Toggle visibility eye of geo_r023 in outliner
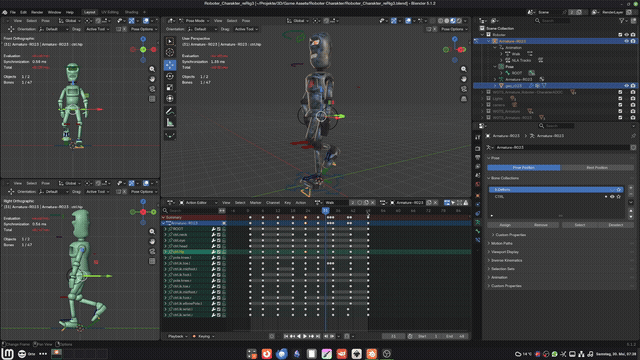 point(627,86)
